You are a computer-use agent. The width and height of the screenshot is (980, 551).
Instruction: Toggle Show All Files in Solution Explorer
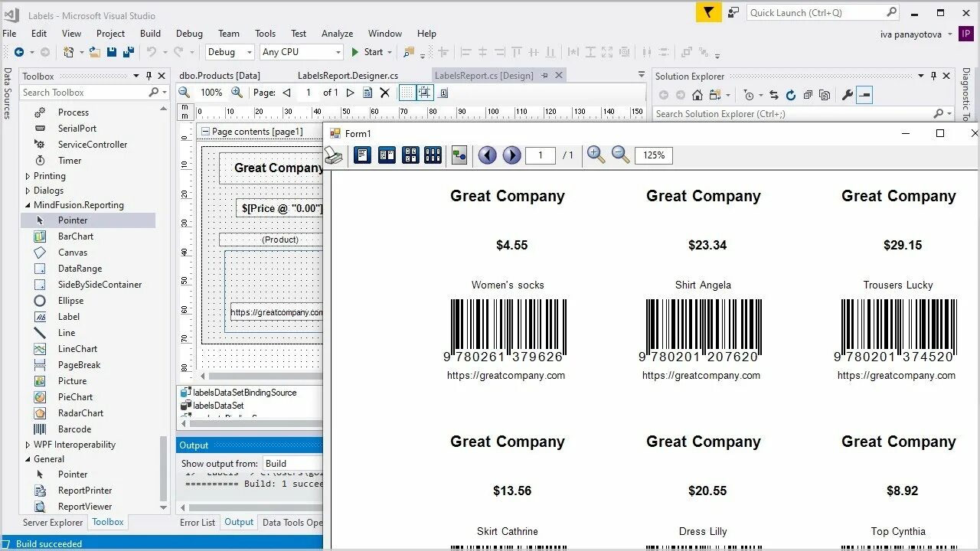825,95
